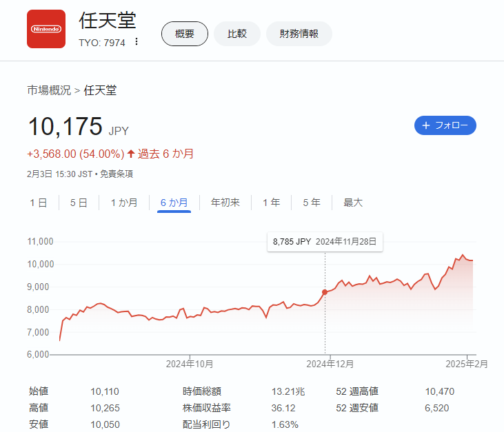Click the 10,175 current price

(x=65, y=126)
